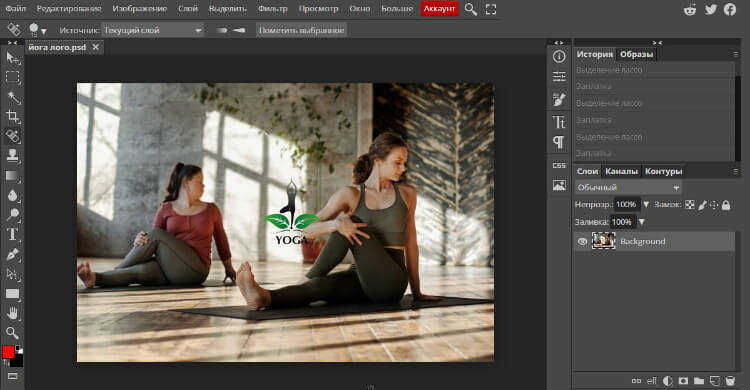Select the Magic Wand tool

13,97
